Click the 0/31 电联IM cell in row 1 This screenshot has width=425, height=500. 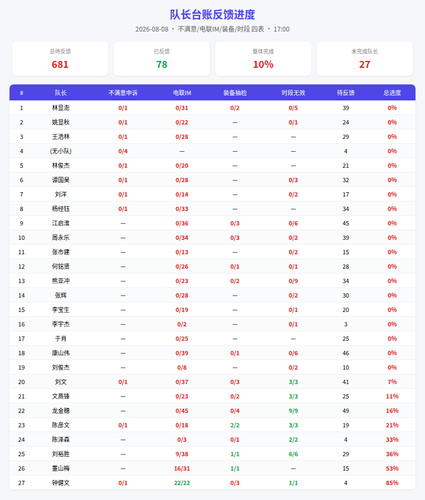coord(182,108)
